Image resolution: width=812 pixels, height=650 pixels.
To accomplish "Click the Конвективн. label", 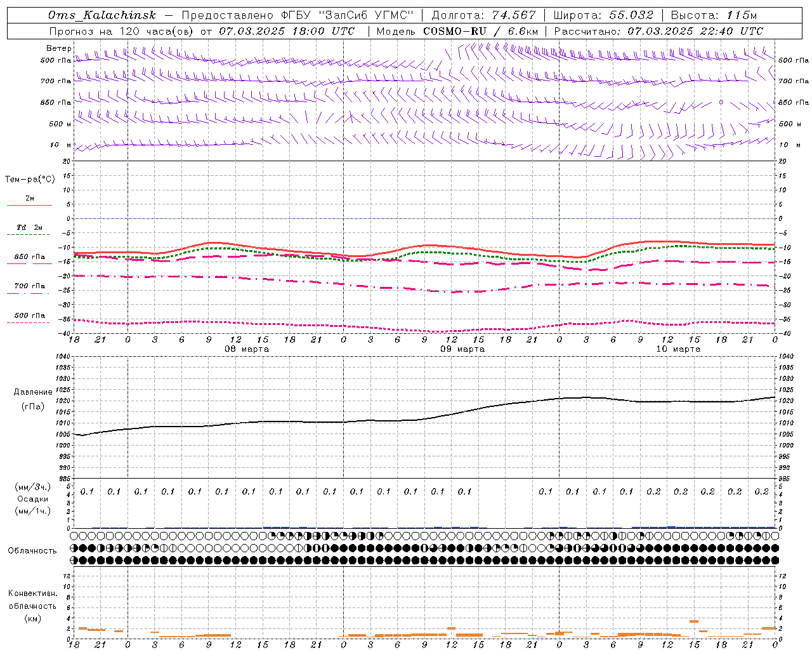I will 33,594.
